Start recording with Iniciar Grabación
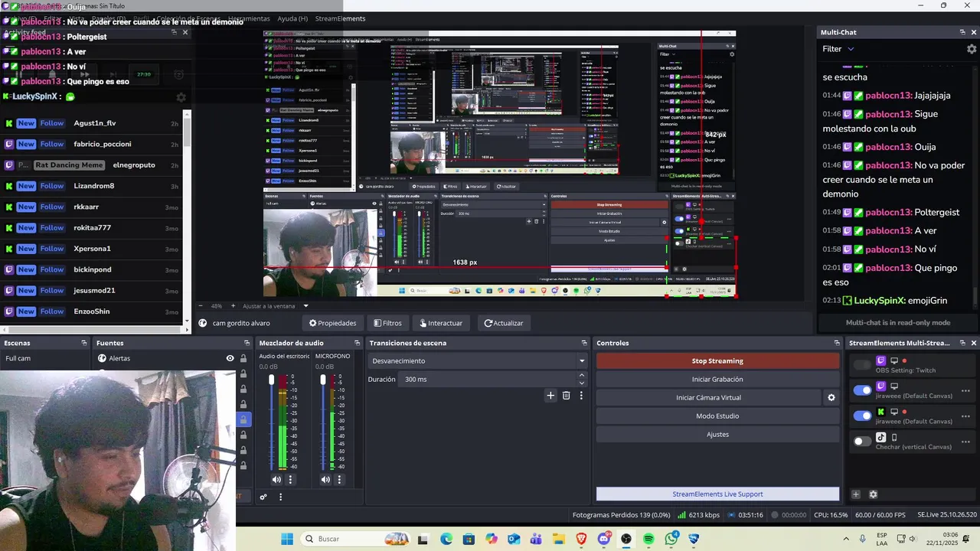 (x=717, y=380)
